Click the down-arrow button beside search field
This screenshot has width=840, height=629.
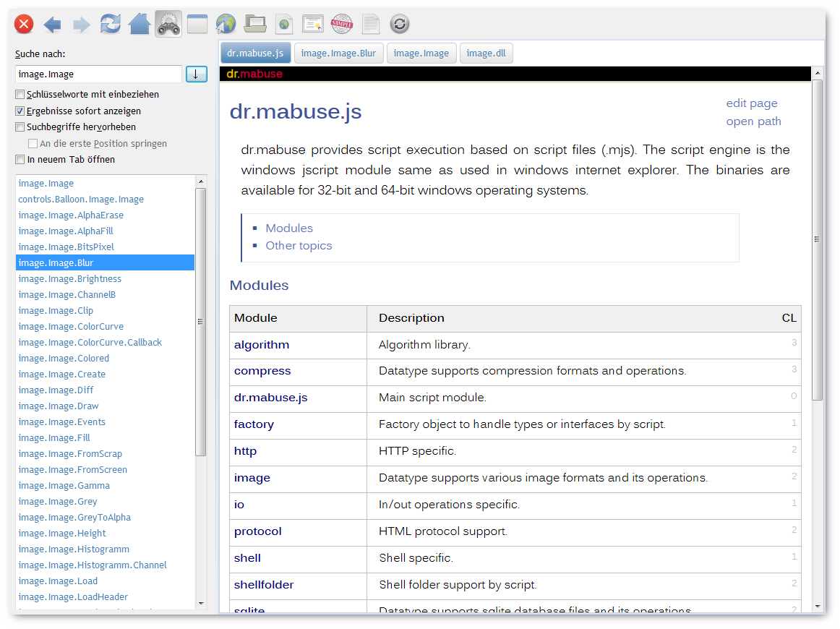pyautogui.click(x=197, y=74)
